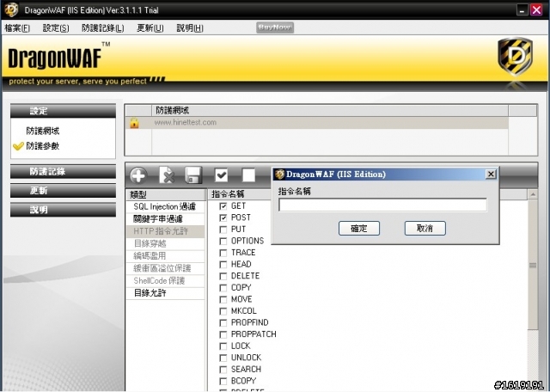The height and width of the screenshot is (392, 550).
Task: Enable the MOVE checkbox
Action: (223, 299)
